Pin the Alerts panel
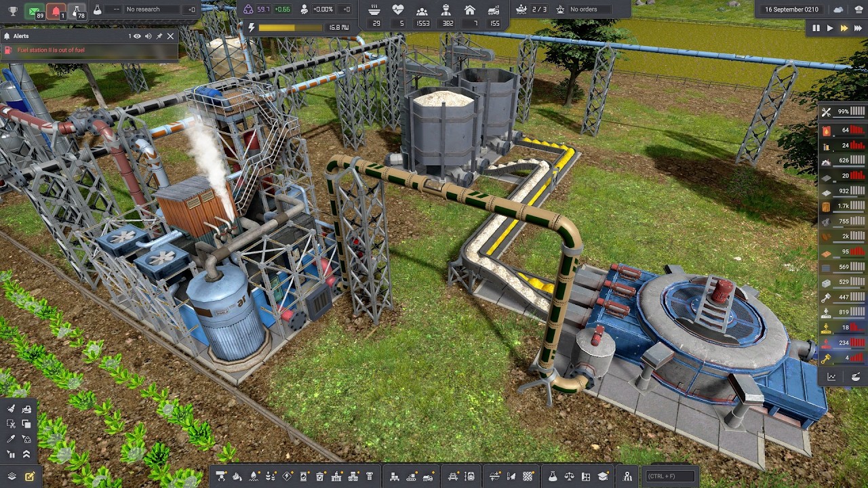Viewport: 868px width, 488px height. pos(159,36)
